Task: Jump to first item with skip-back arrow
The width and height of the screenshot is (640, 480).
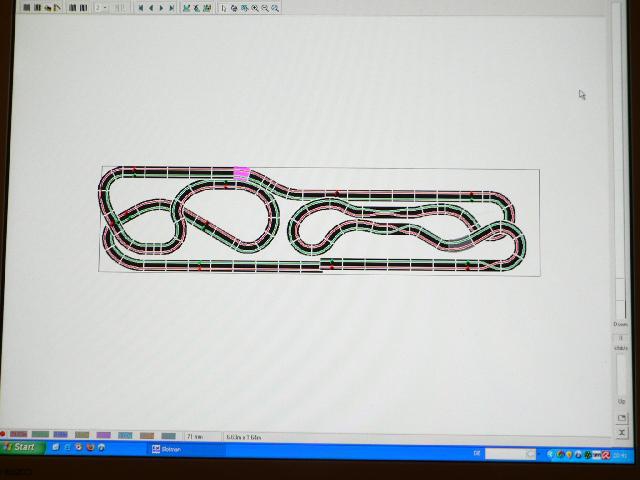Action: 140,7
